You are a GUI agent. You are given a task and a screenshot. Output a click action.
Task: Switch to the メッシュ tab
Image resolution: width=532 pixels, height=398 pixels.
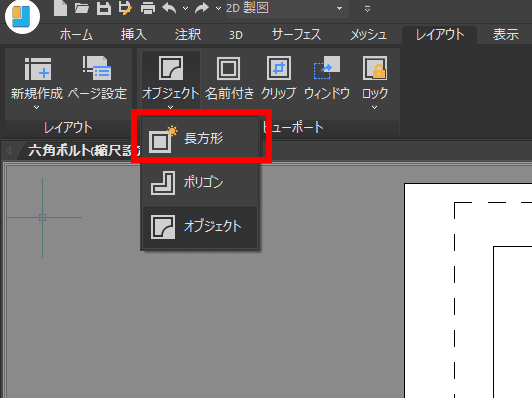368,35
